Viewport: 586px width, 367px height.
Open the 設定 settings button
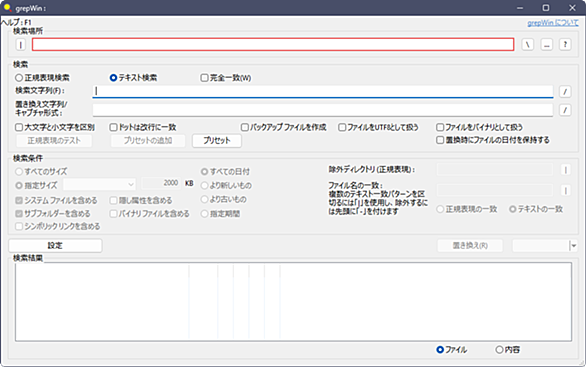(55, 246)
